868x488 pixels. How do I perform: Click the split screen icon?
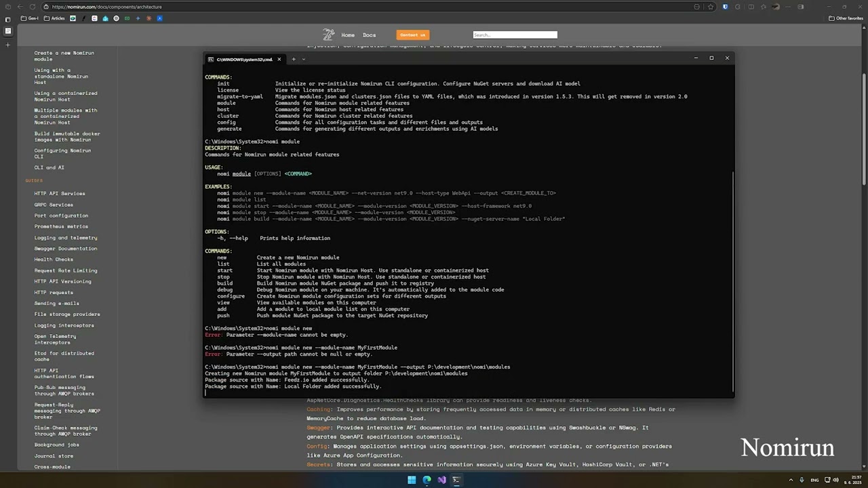(x=751, y=7)
